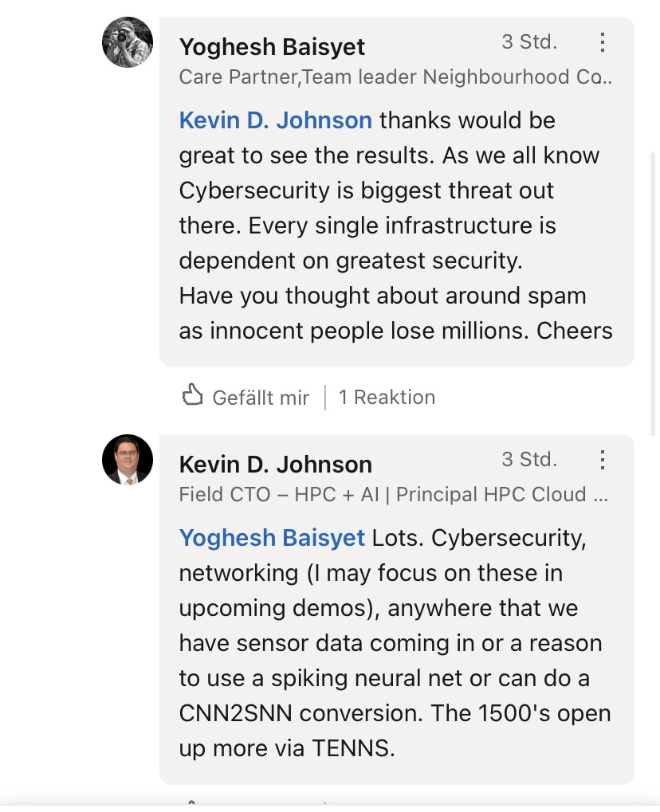The height and width of the screenshot is (812, 660).
Task: Click the "3 Std." timestamp on Yoghesh's comment
Action: point(529,42)
